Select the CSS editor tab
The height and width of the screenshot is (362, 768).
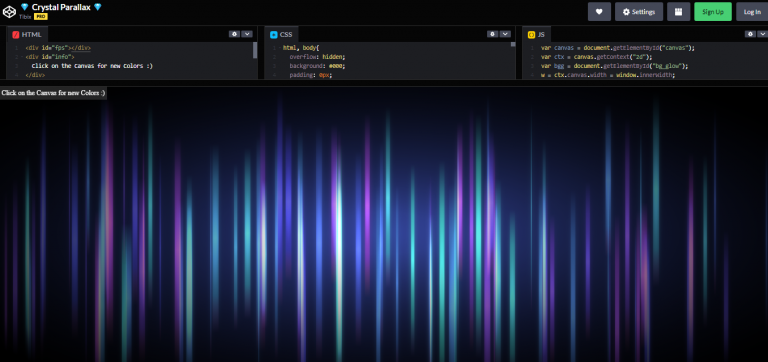(x=281, y=35)
